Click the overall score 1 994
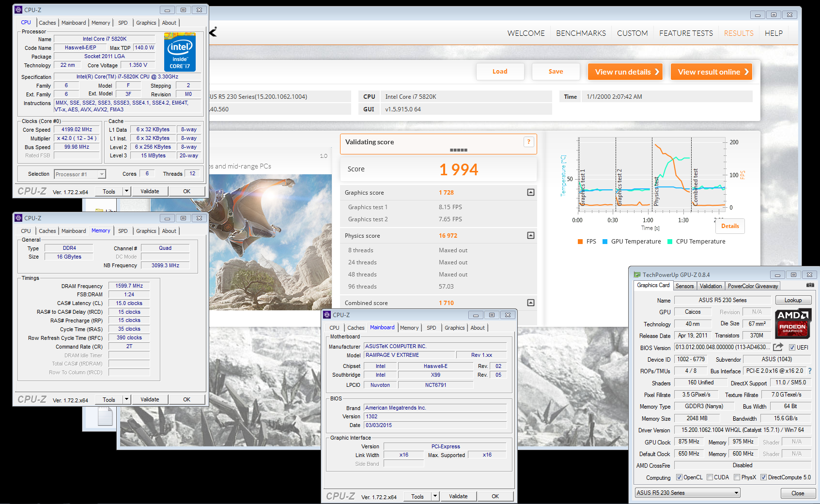 (x=459, y=169)
